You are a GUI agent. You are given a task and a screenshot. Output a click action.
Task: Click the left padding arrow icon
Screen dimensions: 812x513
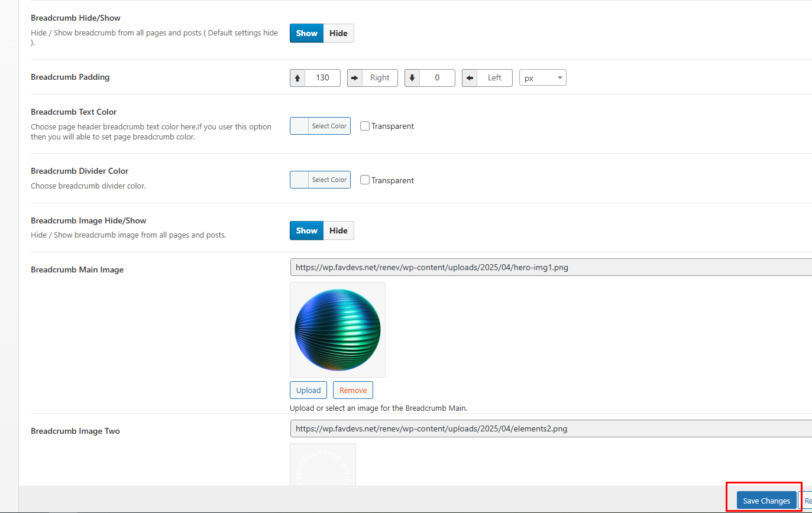(x=470, y=78)
